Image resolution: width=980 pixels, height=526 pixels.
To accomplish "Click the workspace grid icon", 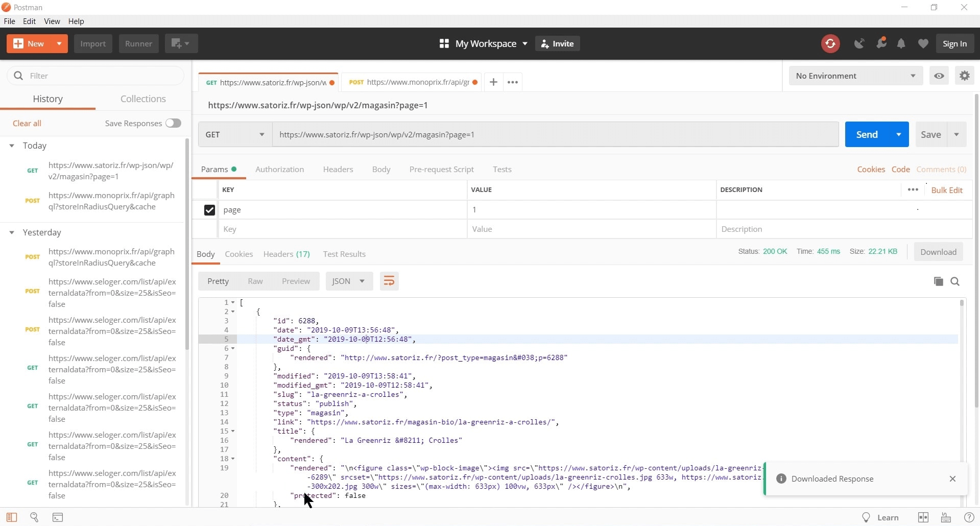I will coord(444,44).
